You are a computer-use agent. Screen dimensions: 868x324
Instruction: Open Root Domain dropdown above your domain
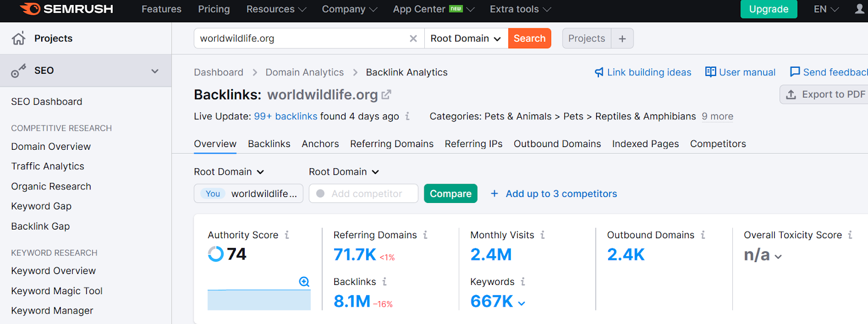[229, 172]
